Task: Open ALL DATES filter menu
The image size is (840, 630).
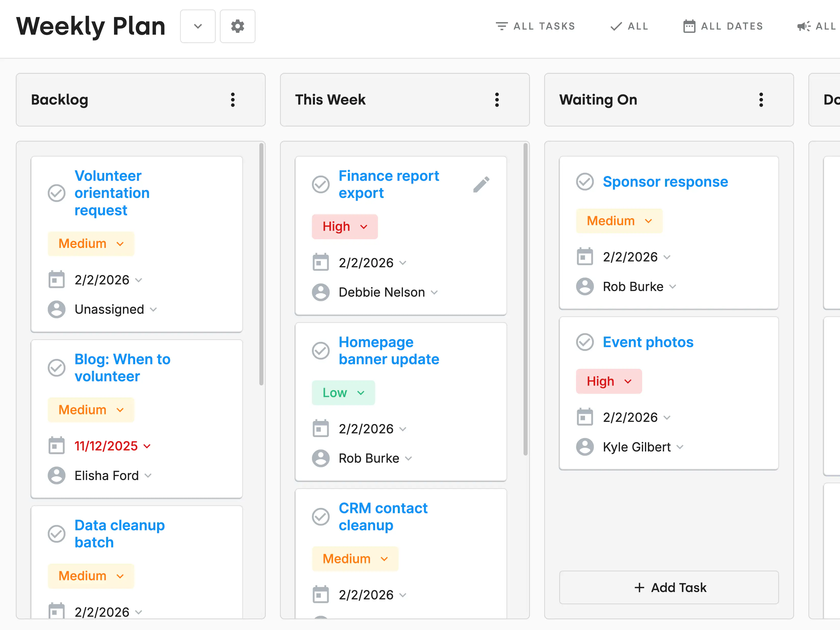Action: [723, 26]
